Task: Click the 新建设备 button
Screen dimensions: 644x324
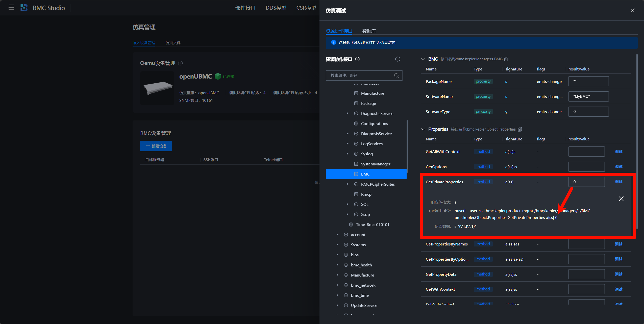Action: coord(156,146)
